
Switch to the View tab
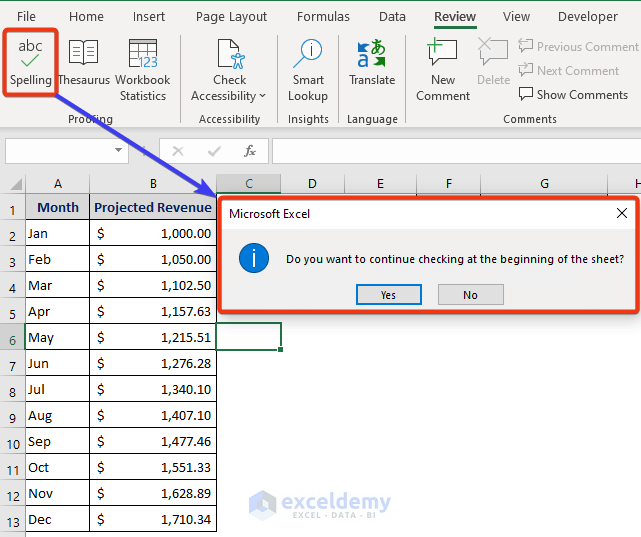click(x=516, y=16)
